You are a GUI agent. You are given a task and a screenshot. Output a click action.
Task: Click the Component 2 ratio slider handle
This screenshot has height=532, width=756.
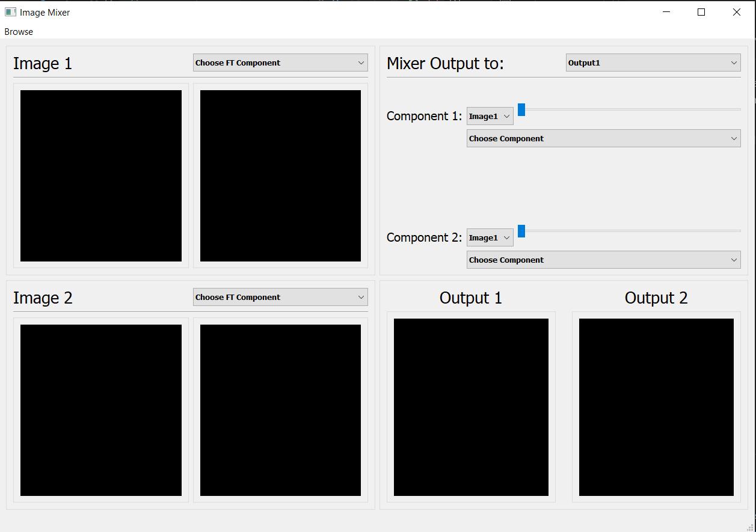tap(521, 231)
